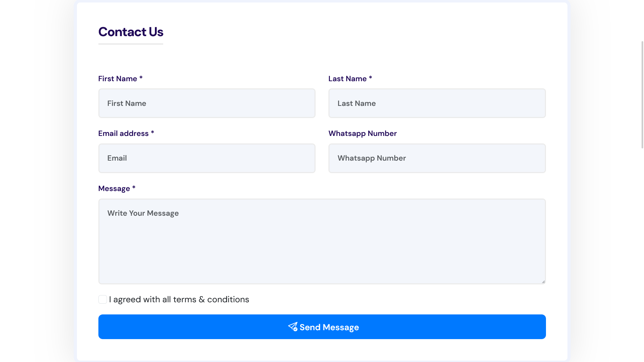Viewport: 644px width, 362px height.
Task: Click the divider line below Contact Us
Action: click(x=131, y=44)
